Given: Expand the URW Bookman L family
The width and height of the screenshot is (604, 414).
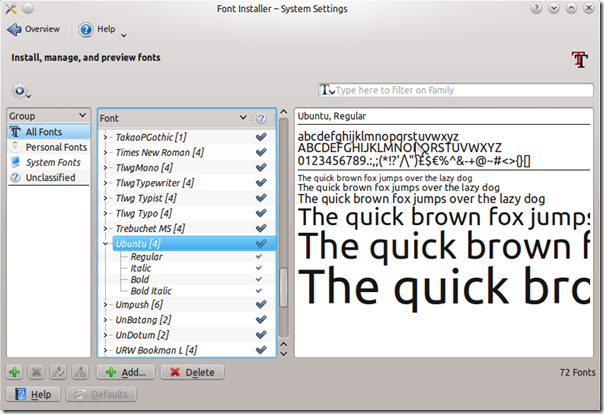Looking at the screenshot, I should click(x=106, y=350).
